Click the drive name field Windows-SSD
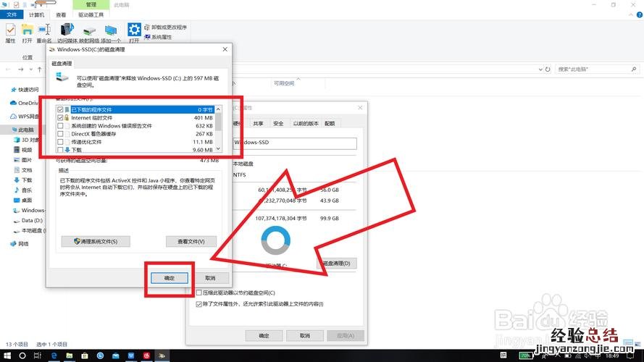This screenshot has width=644, height=362. [295, 143]
